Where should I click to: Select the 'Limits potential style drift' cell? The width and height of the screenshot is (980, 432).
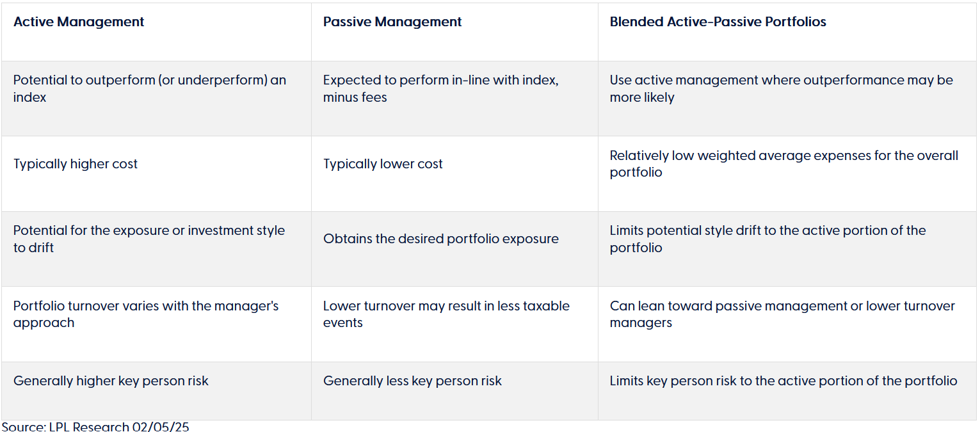(787, 249)
